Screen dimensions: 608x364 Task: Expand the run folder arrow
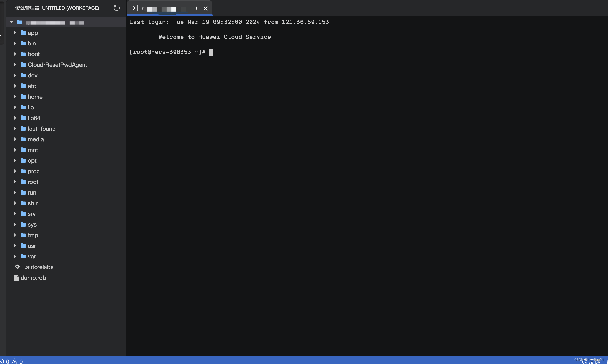15,193
